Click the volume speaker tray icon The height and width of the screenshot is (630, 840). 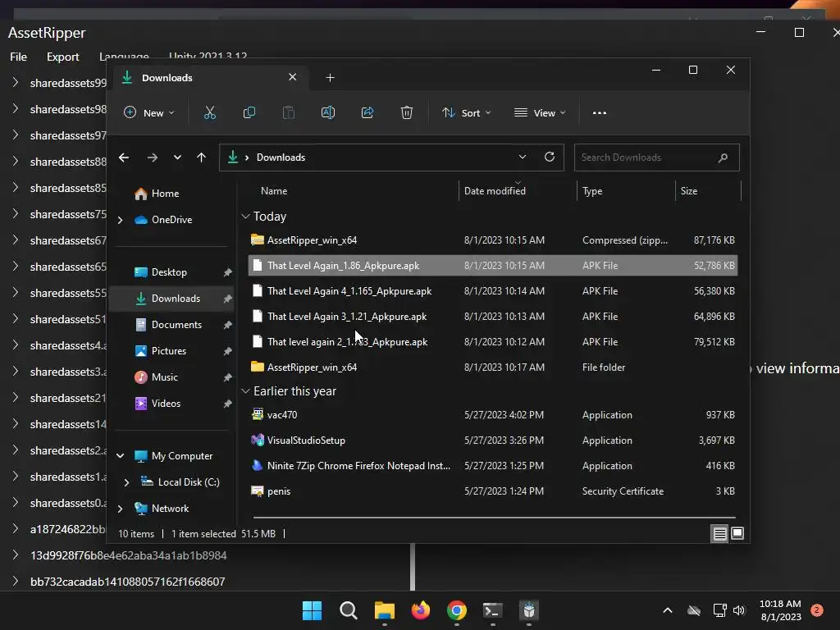(739, 610)
